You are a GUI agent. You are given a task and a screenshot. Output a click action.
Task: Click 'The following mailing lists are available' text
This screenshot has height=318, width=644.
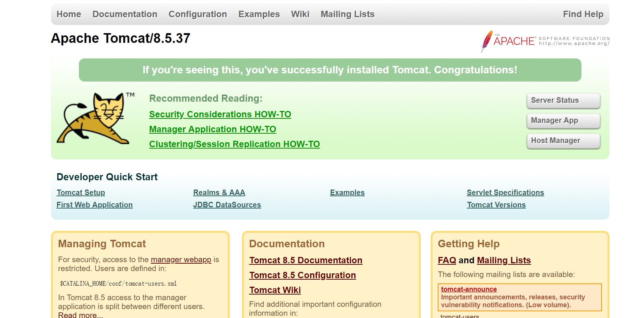[506, 274]
